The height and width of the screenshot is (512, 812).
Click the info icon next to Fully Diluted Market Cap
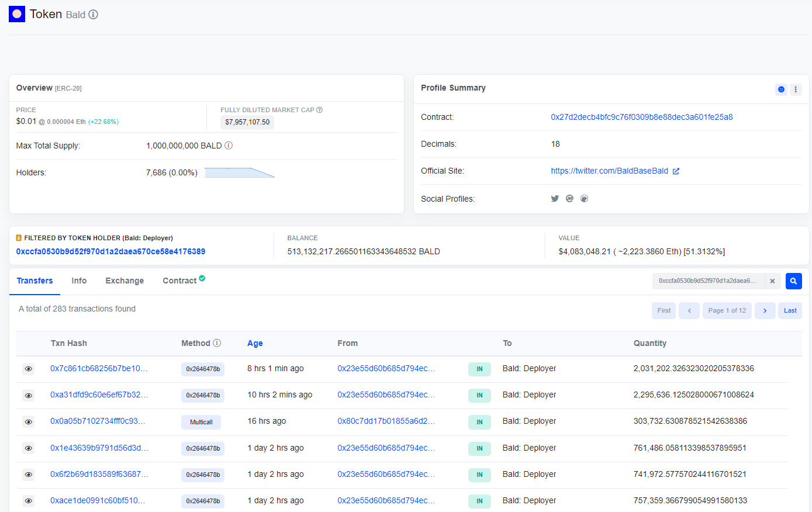click(x=320, y=110)
